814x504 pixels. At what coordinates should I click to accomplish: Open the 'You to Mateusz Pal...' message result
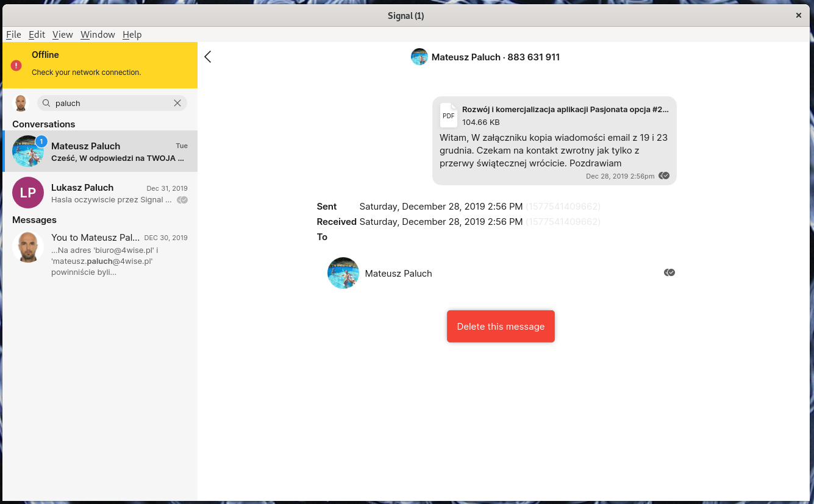pos(100,255)
